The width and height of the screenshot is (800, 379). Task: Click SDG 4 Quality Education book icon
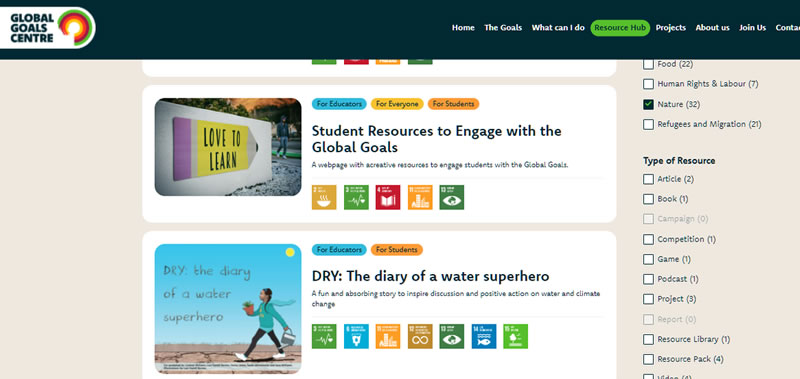tap(388, 197)
